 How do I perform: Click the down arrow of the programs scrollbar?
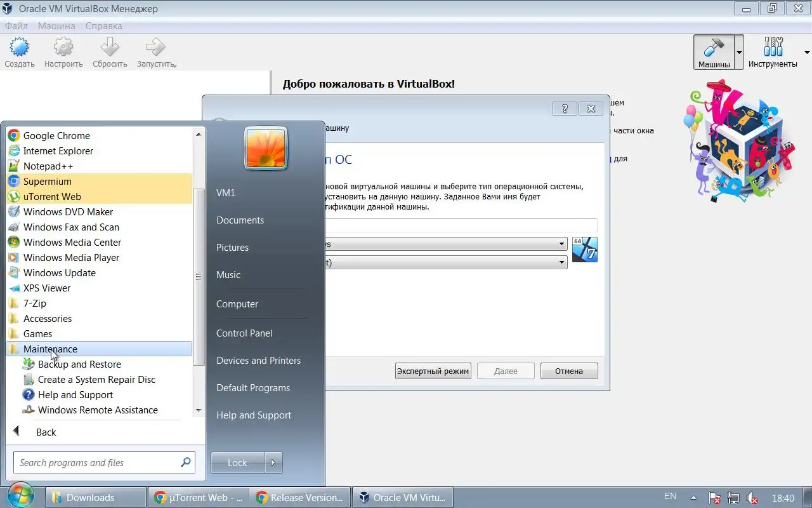pyautogui.click(x=199, y=410)
